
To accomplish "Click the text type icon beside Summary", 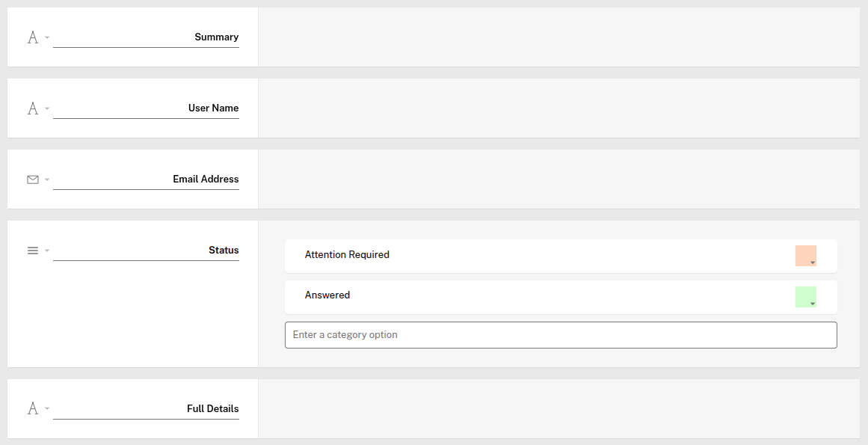I will [32, 37].
